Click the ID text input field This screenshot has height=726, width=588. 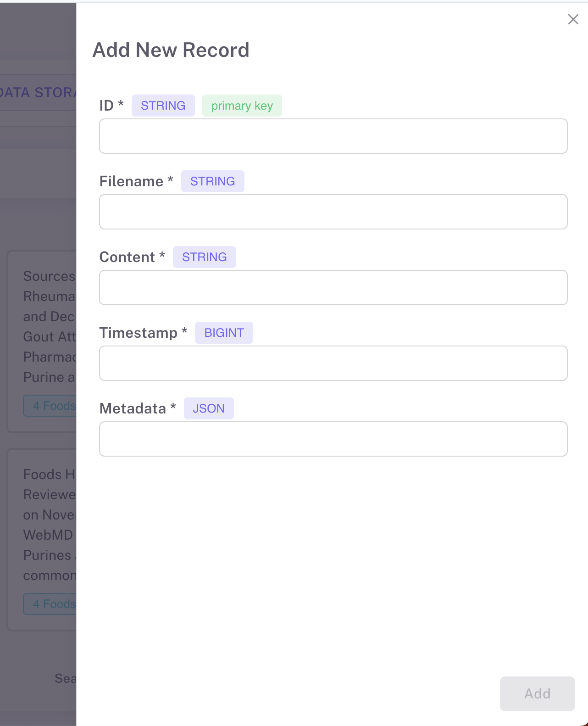(333, 136)
